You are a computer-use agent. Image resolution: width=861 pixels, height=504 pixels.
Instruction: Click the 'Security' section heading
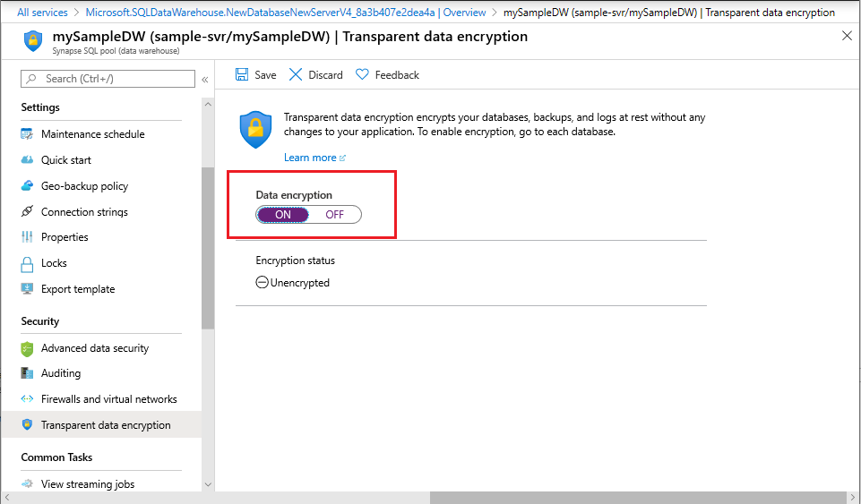[x=40, y=321]
